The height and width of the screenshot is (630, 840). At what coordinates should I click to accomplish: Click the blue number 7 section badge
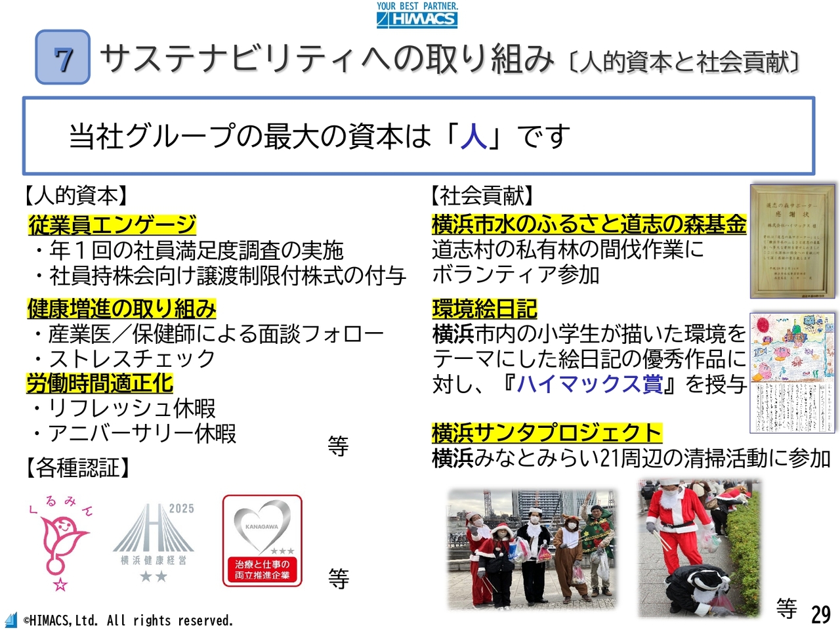coord(63,58)
